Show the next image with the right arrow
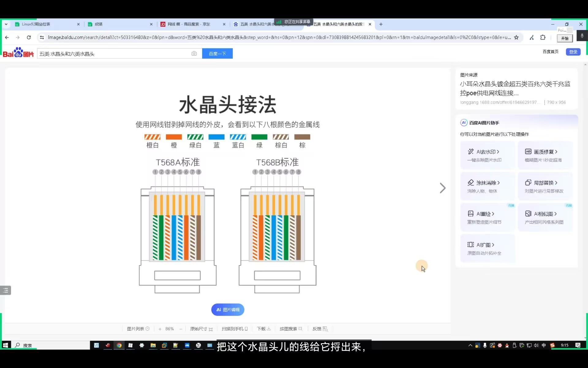Image resolution: width=588 pixels, height=368 pixels. (x=442, y=188)
